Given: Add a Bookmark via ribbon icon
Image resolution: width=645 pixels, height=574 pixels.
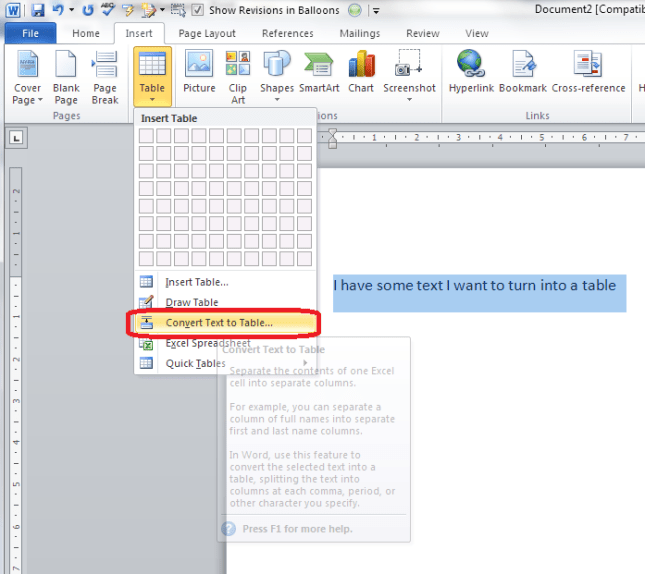Looking at the screenshot, I should tap(523, 74).
